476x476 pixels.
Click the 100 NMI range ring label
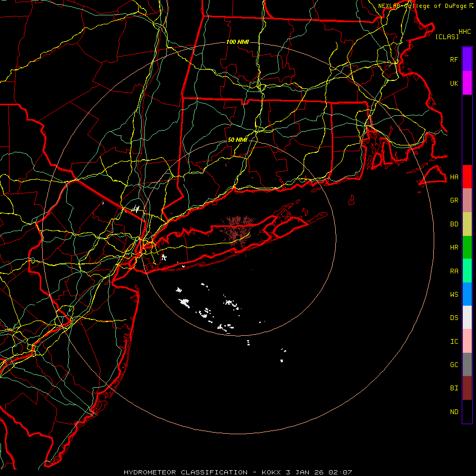click(x=237, y=42)
